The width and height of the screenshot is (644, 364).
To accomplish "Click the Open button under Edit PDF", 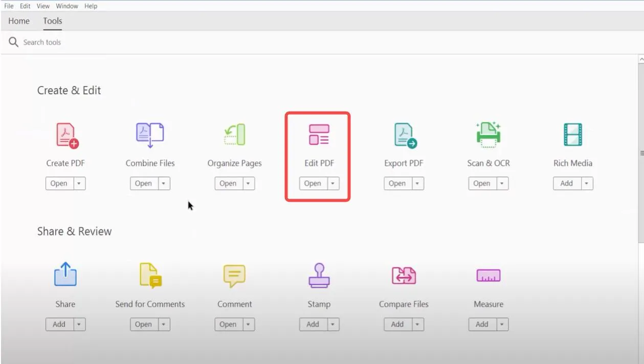I will click(x=313, y=183).
